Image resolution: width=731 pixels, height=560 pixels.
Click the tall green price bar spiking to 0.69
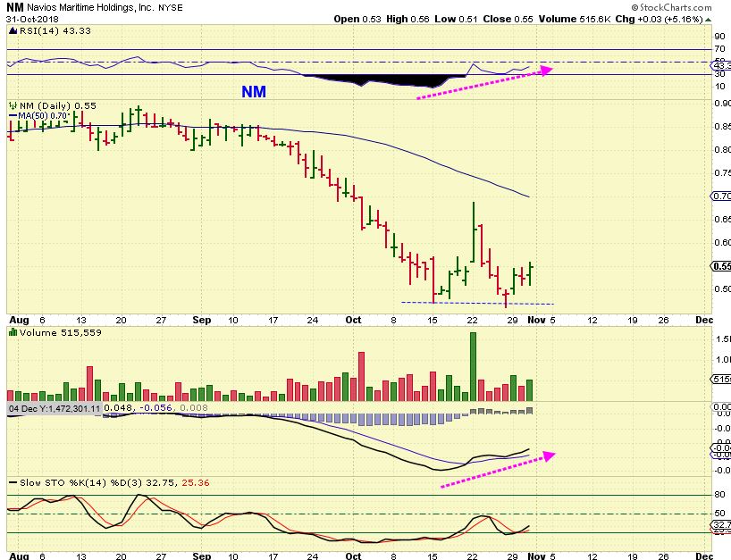(474, 232)
